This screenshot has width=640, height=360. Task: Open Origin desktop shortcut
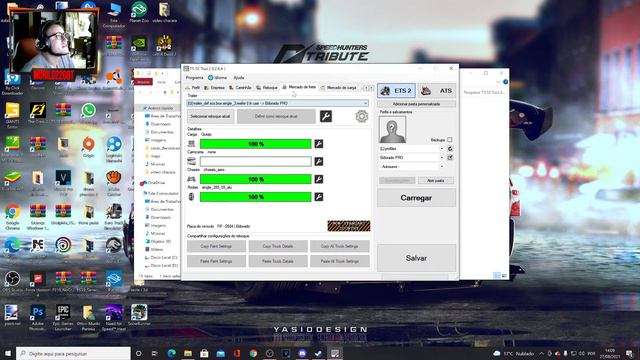point(88,147)
